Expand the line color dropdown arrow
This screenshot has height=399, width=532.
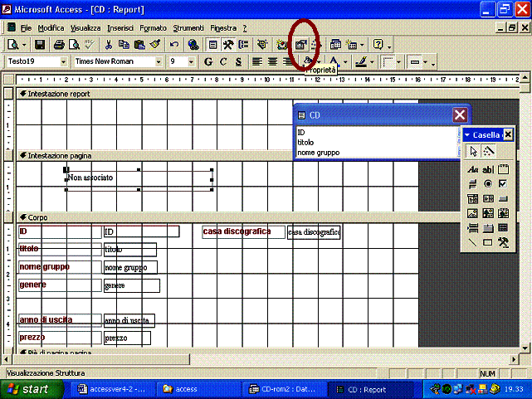(372, 62)
